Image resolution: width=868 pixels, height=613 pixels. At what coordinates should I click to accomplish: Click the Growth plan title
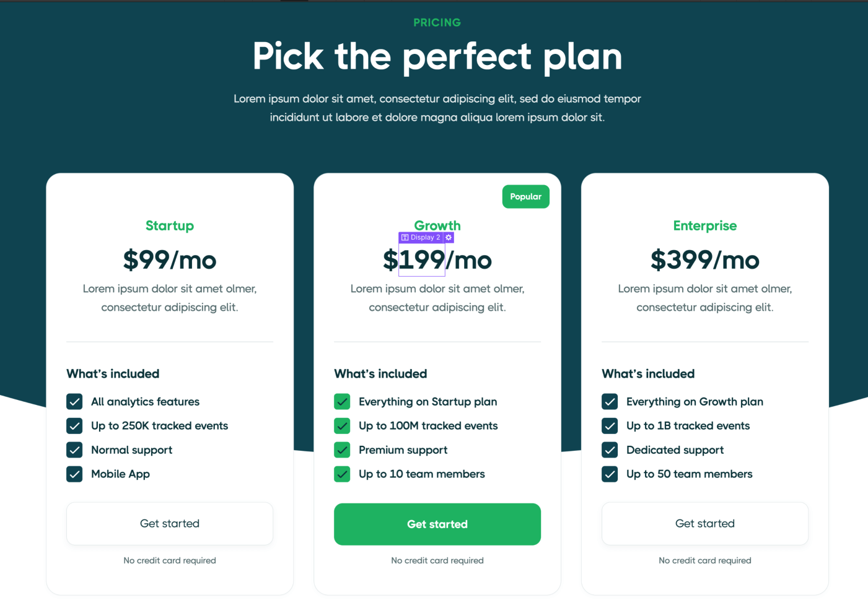[x=437, y=225]
